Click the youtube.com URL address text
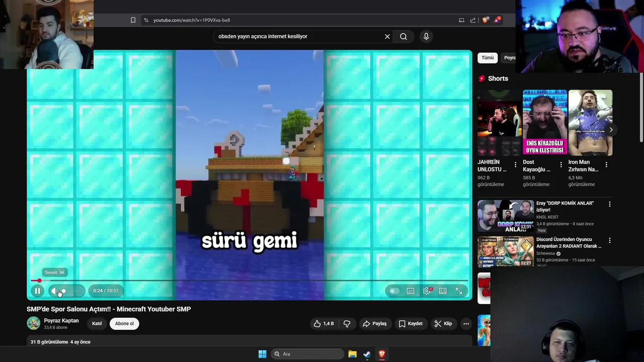The width and height of the screenshot is (644, 362). click(x=192, y=20)
